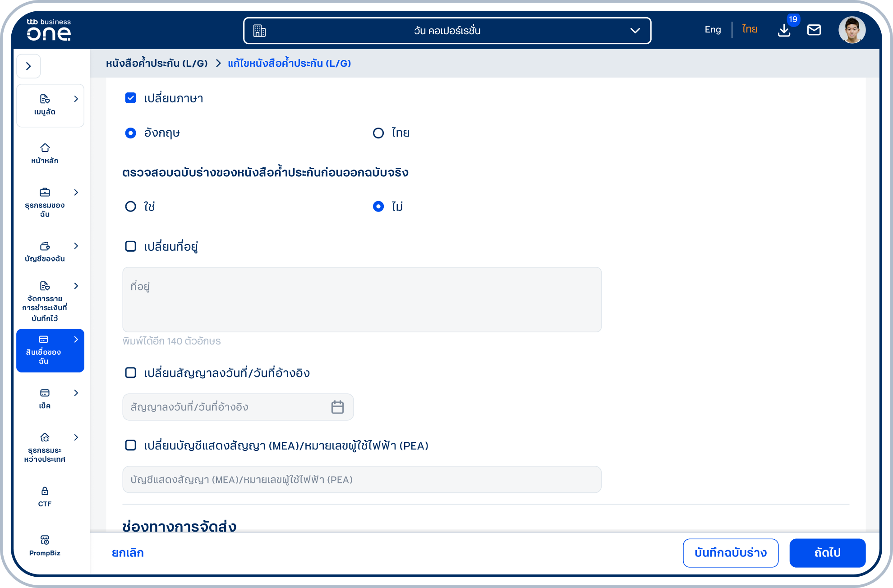The image size is (893, 588).
Task: Open the CTF lock icon
Action: click(x=45, y=491)
